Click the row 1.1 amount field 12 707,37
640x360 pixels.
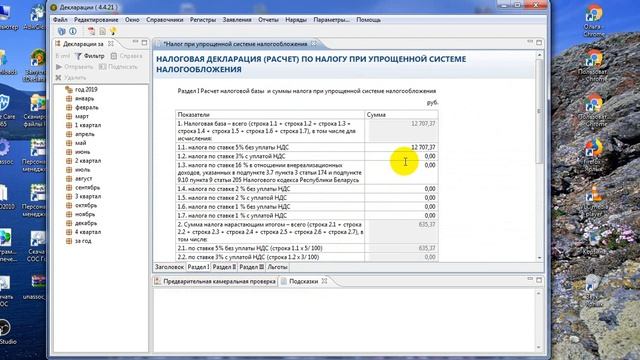coord(402,147)
